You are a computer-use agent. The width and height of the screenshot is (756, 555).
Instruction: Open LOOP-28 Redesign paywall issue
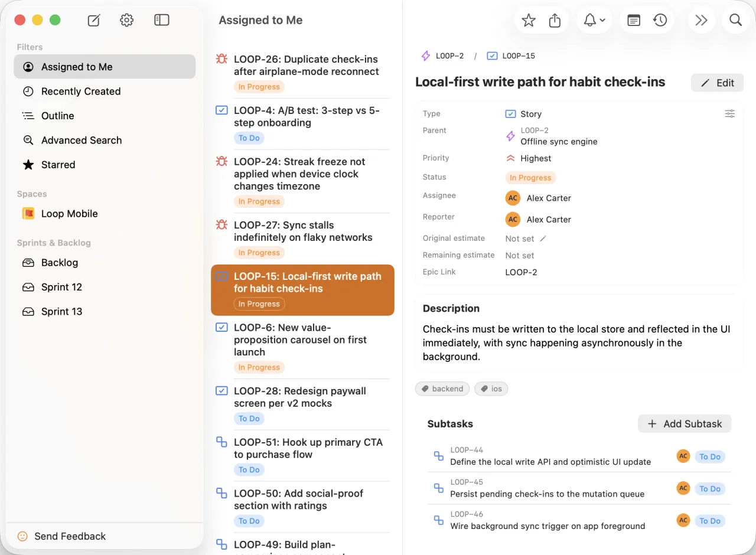(302, 404)
